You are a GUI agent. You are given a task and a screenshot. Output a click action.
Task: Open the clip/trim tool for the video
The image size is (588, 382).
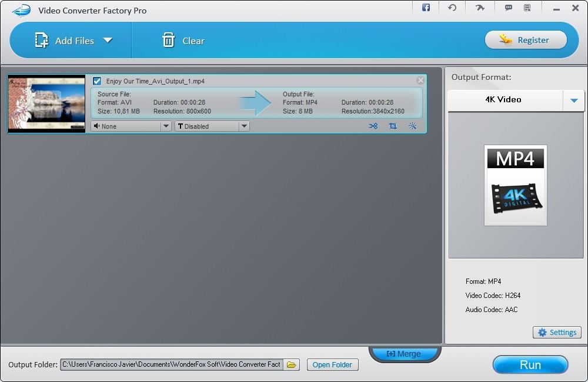373,126
